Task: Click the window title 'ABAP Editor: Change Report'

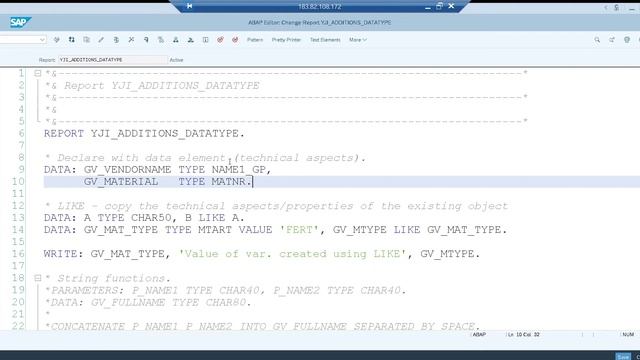Action: pyautogui.click(x=320, y=22)
